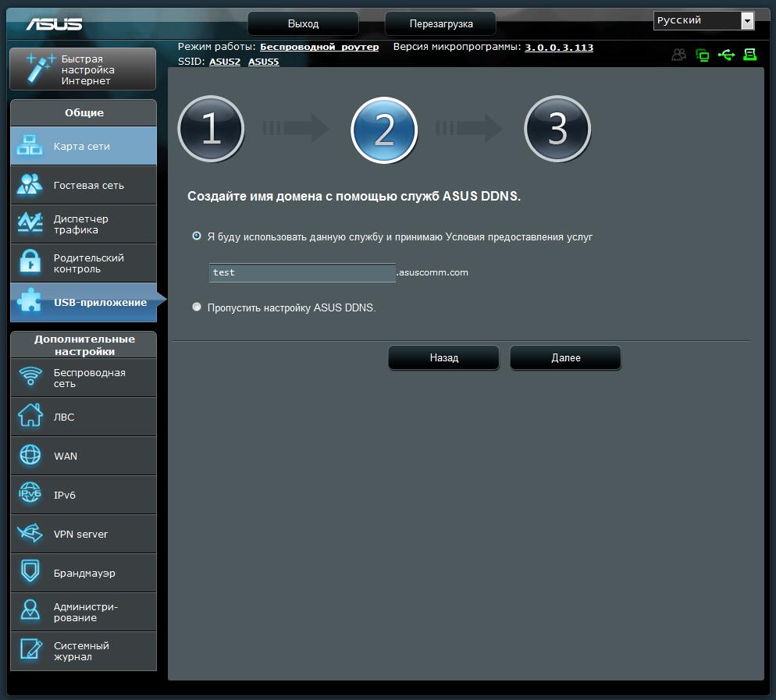
Task: Select Пропустить настройку ASUS DDNS option
Action: tap(197, 307)
